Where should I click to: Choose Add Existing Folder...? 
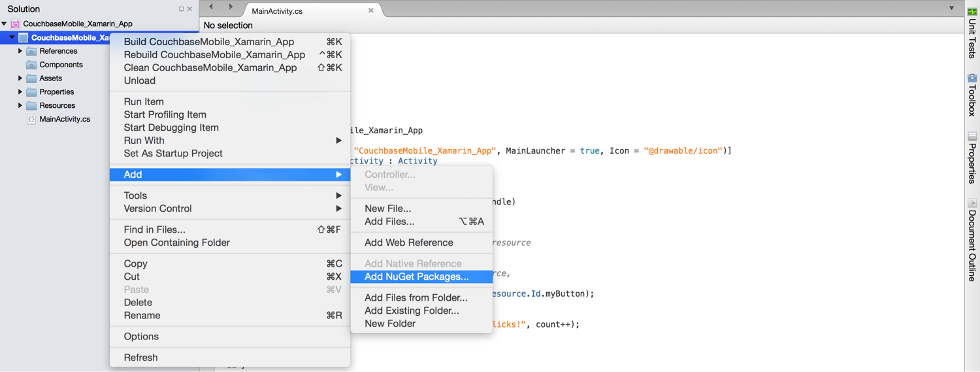(421, 311)
